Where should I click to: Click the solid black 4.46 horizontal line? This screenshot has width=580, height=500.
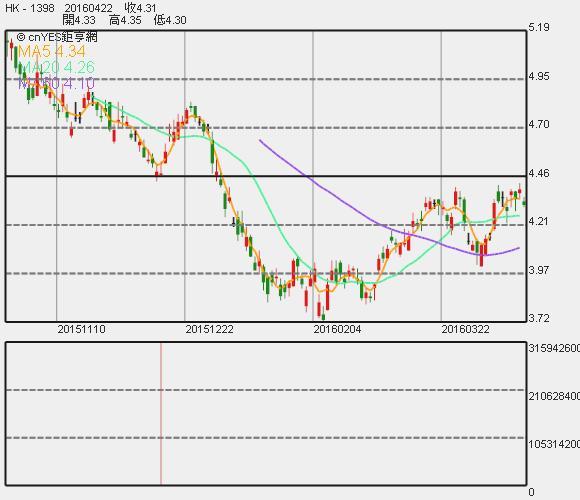pyautogui.click(x=266, y=176)
